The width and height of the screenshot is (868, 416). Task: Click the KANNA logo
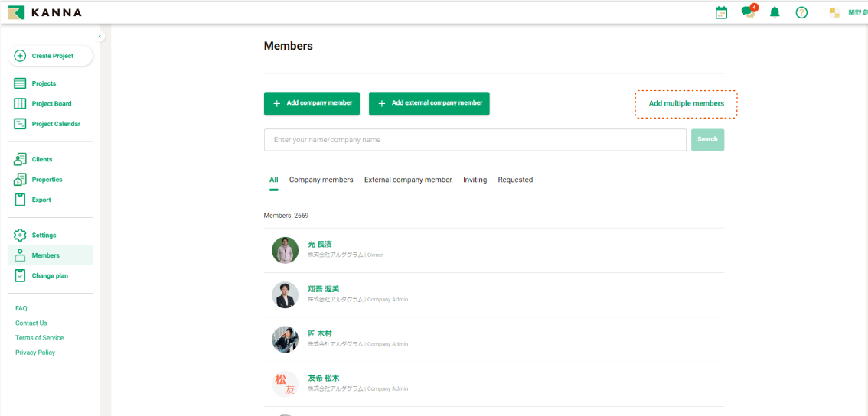click(x=45, y=12)
